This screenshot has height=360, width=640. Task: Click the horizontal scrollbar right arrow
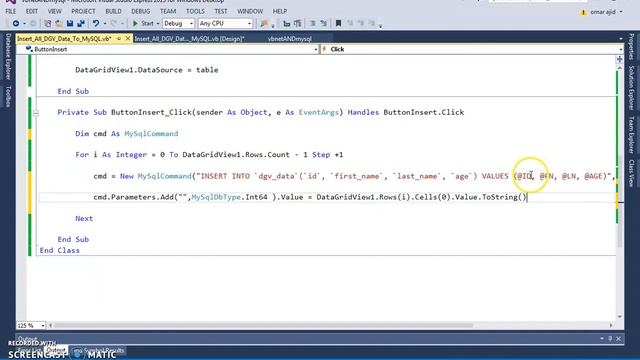pyautogui.click(x=611, y=325)
